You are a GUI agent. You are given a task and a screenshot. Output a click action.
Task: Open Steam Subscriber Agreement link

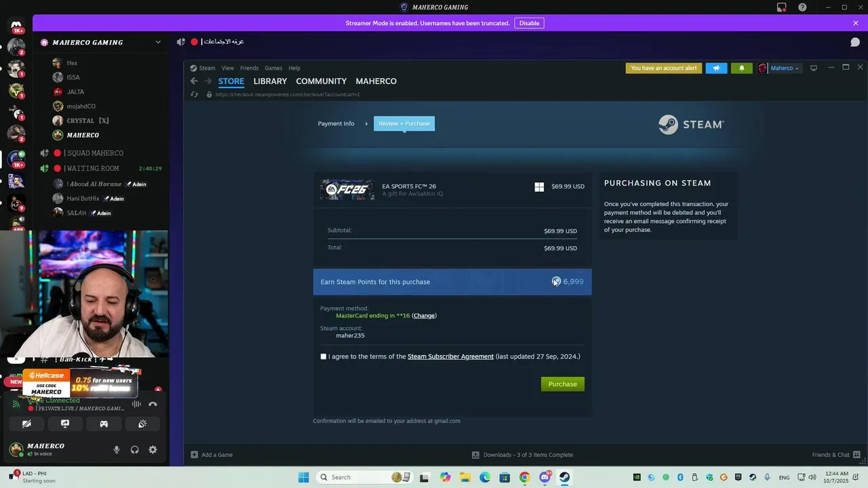[450, 357]
